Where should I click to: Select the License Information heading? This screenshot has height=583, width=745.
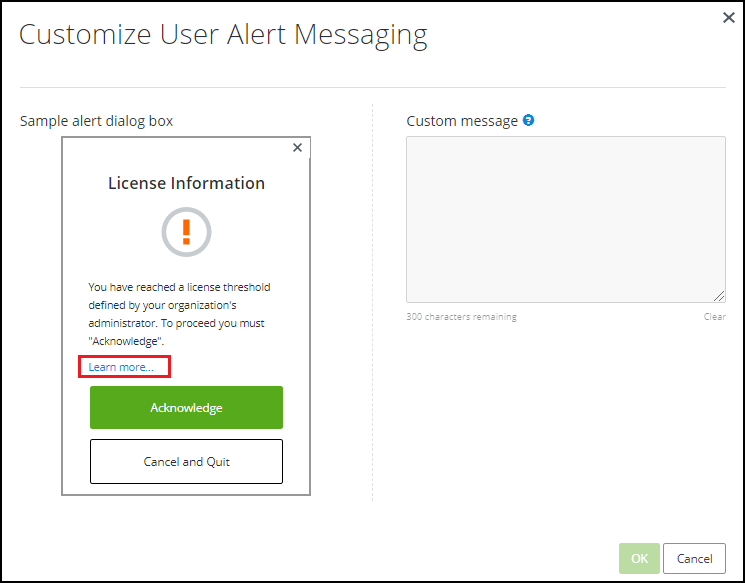(186, 183)
